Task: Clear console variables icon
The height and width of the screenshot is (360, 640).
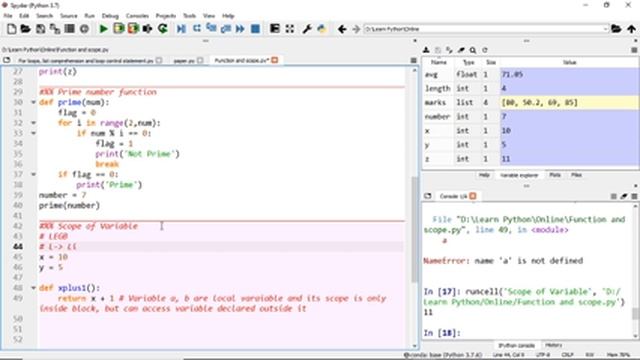Action: [624, 196]
